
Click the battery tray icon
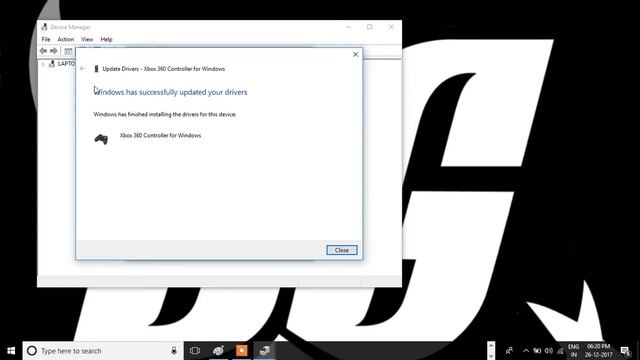tap(537, 351)
